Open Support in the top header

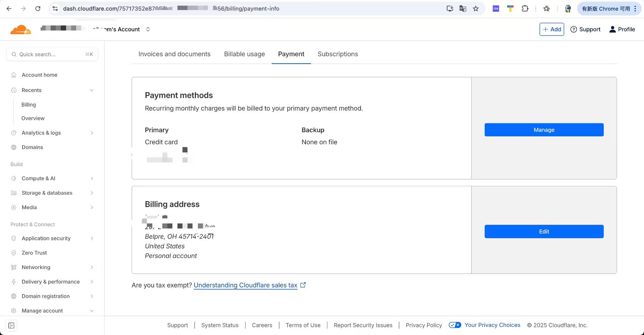click(x=585, y=29)
